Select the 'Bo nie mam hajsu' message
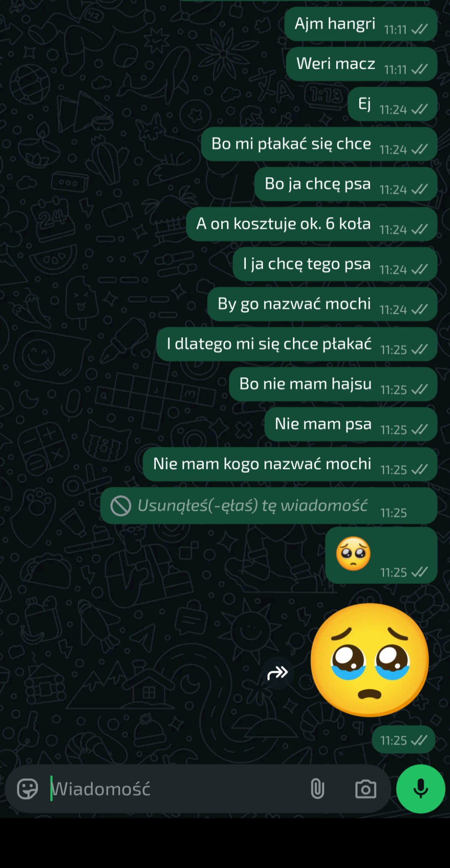 [333, 384]
